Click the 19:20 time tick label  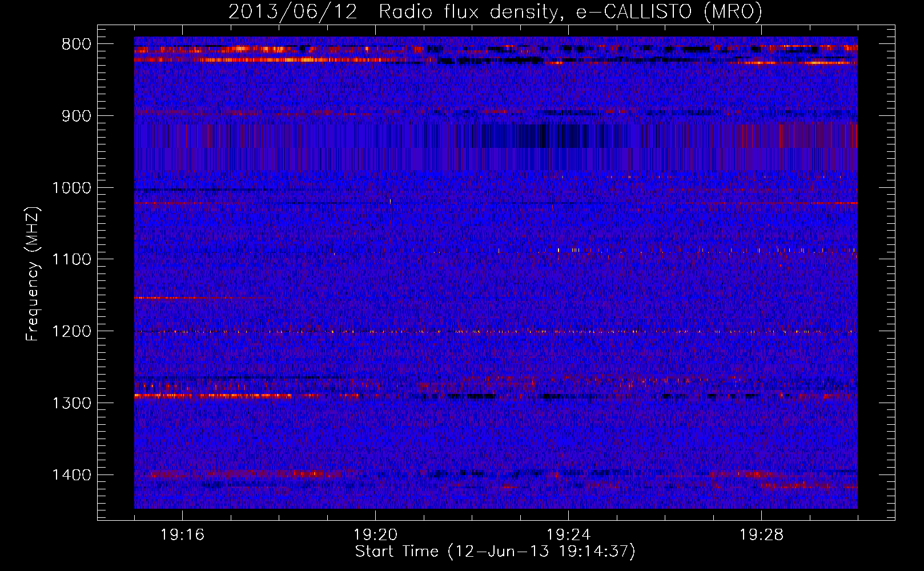[x=376, y=535]
